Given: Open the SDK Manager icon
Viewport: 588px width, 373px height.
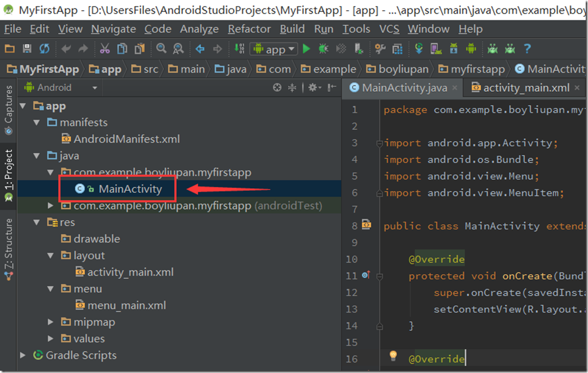Looking at the screenshot, I should [455, 49].
